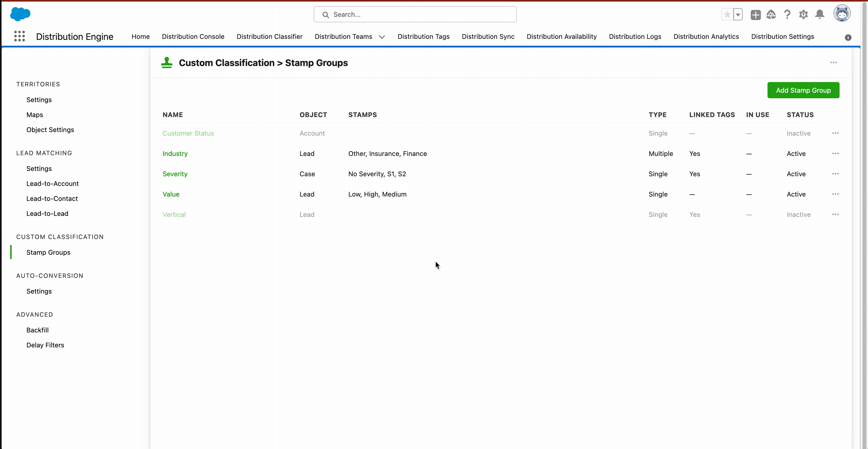Open the Trailhead guidance icon
Image resolution: width=868 pixels, height=449 pixels.
click(771, 14)
